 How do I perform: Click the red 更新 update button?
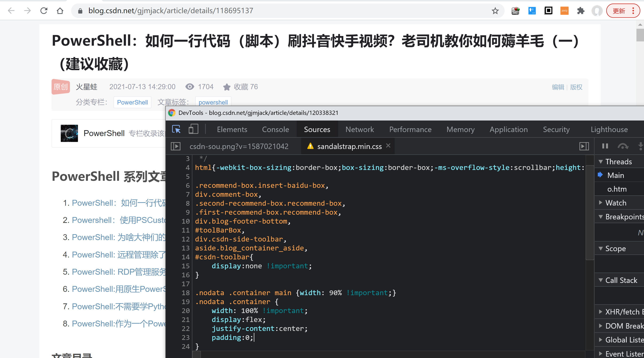coord(619,11)
